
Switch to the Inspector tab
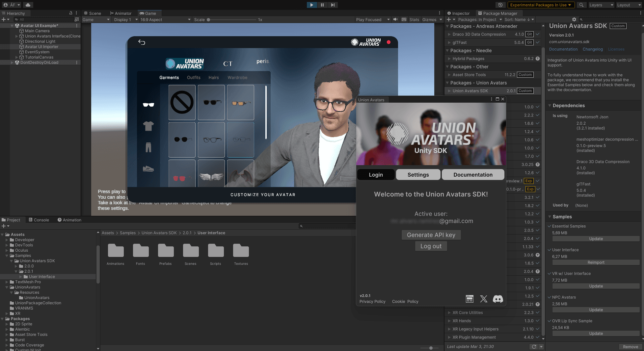[x=458, y=13]
